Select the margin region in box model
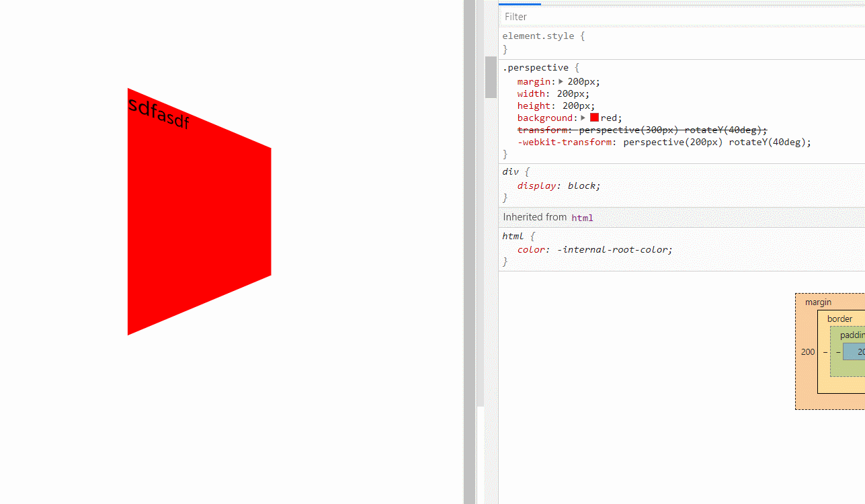The width and height of the screenshot is (865, 504). click(818, 302)
